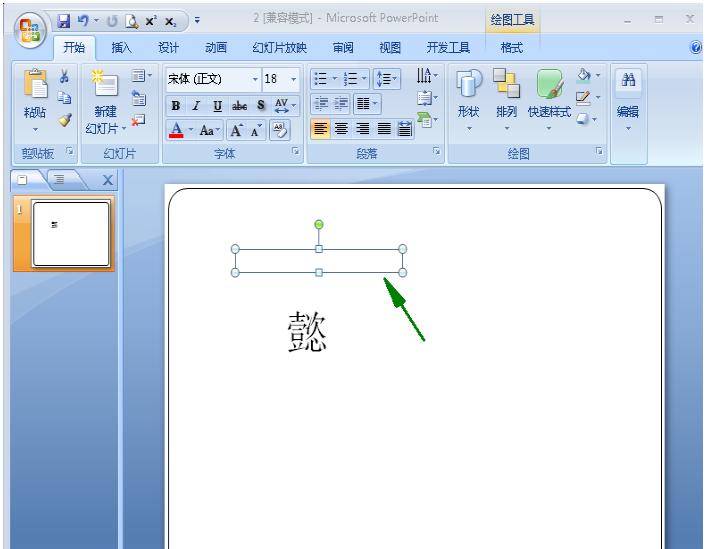This screenshot has width=707, height=549.
Task: Switch to the Insert tab
Action: (121, 48)
